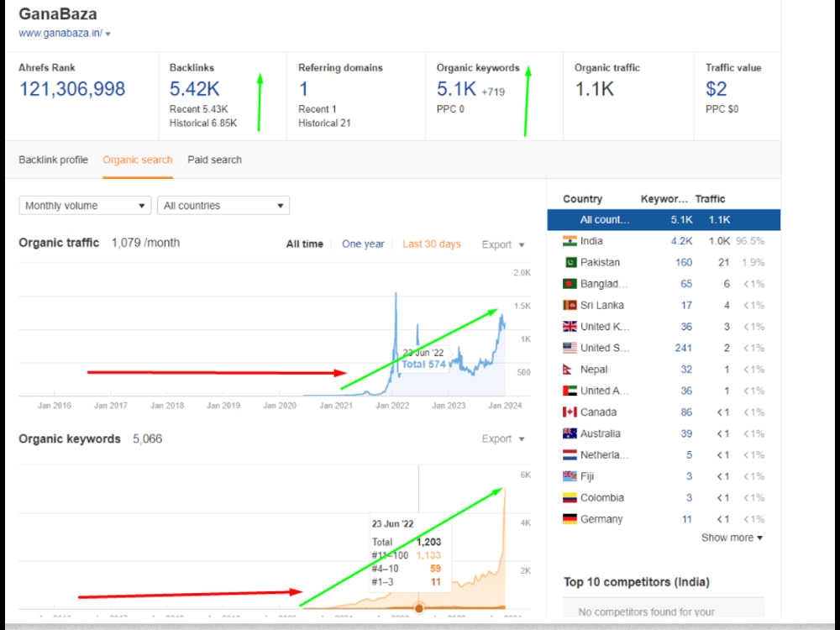Select the Last 30 days range

[432, 244]
